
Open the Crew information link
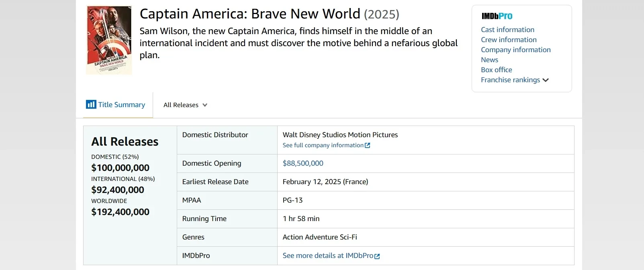[509, 40]
